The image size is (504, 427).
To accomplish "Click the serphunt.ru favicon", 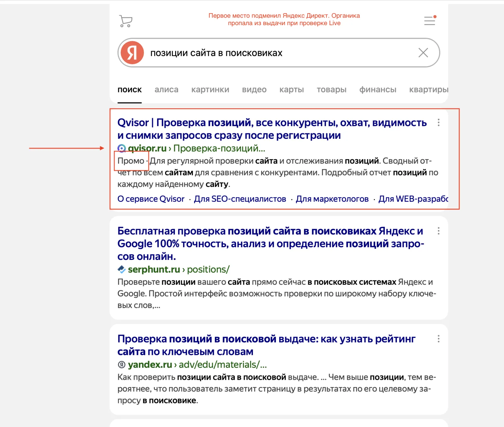I will (x=122, y=269).
